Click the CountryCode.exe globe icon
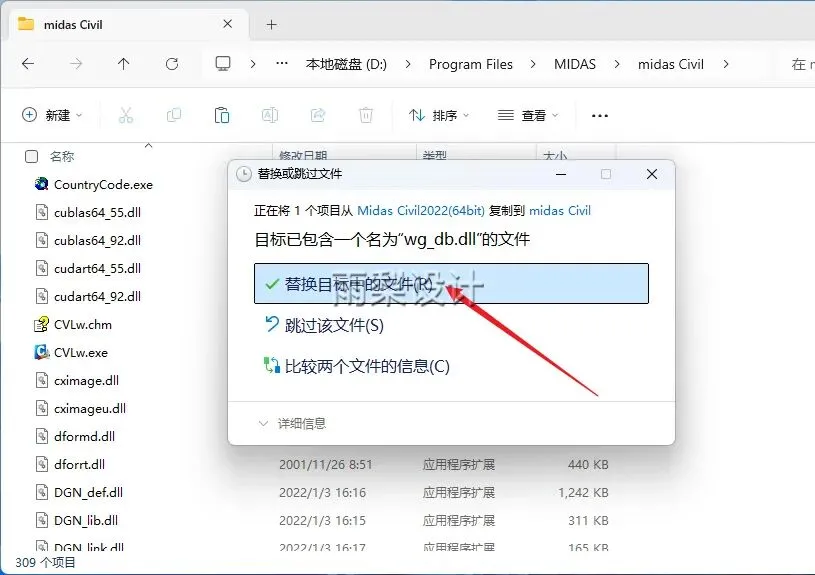Image resolution: width=815 pixels, height=575 pixels. click(x=42, y=184)
